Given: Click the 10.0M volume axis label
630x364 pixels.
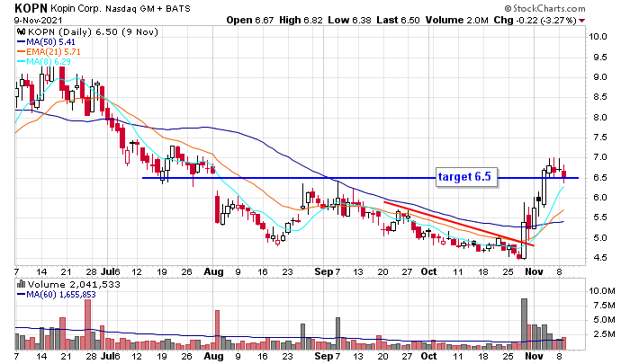Looking at the screenshot, I should coord(602,291).
